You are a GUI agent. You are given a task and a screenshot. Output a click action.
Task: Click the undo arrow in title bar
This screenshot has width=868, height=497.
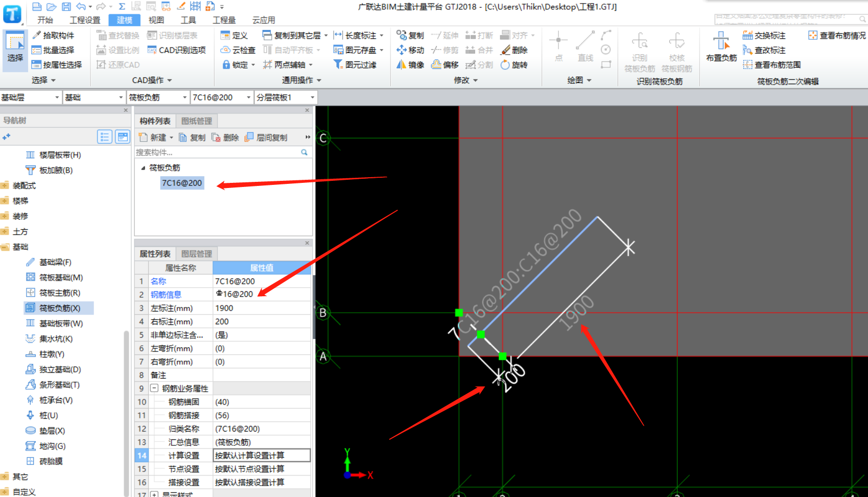point(81,7)
